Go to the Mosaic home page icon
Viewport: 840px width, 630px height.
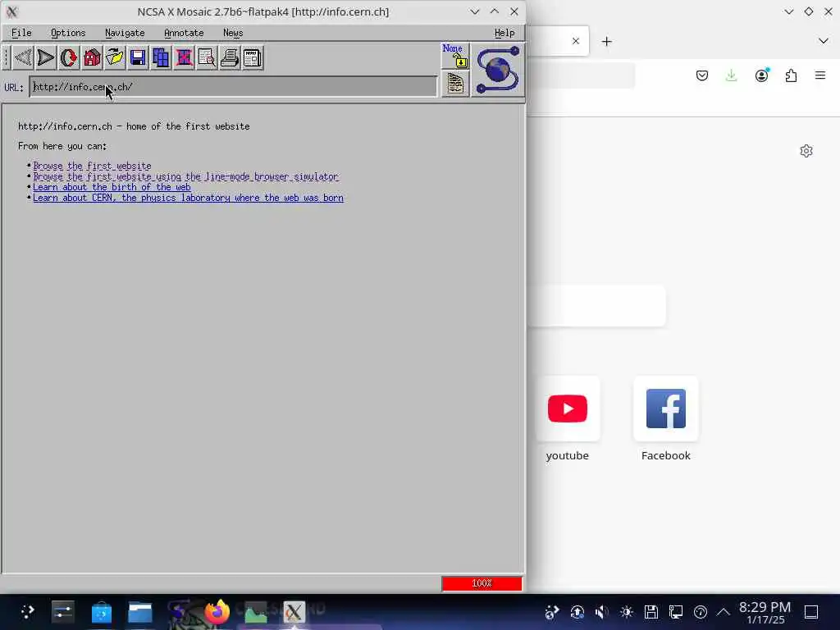click(x=92, y=57)
